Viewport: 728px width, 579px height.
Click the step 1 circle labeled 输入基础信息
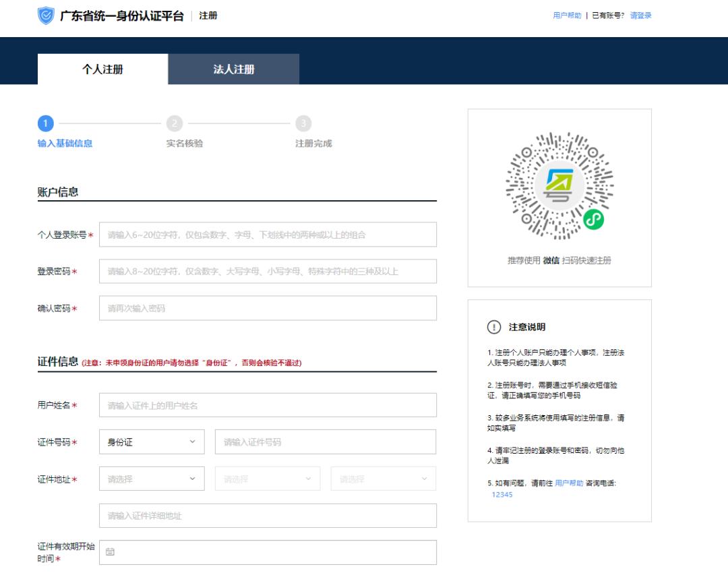point(45,123)
